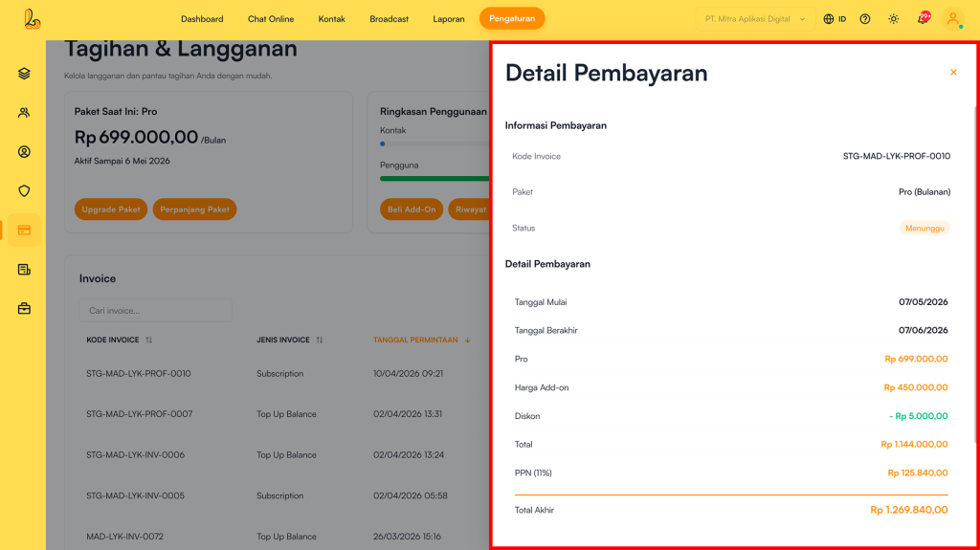The image size is (980, 550).
Task: Open the profile circle sidebar icon
Action: click(24, 152)
